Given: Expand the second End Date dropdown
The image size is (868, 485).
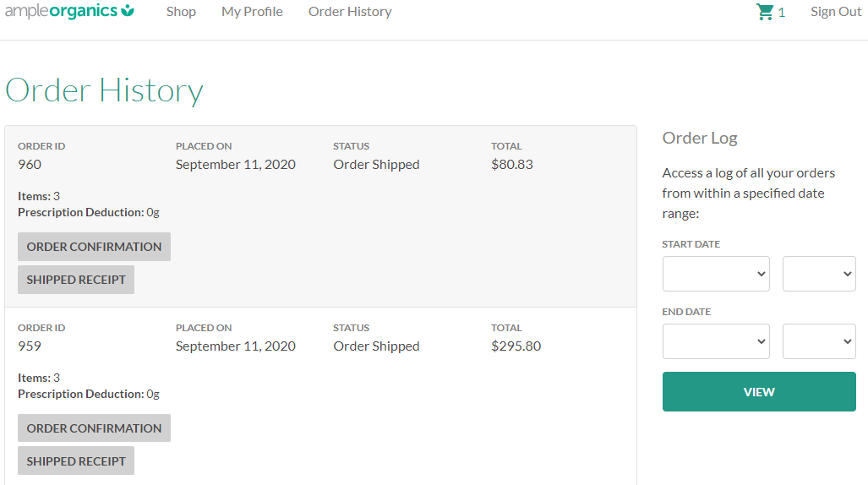Looking at the screenshot, I should 819,341.
